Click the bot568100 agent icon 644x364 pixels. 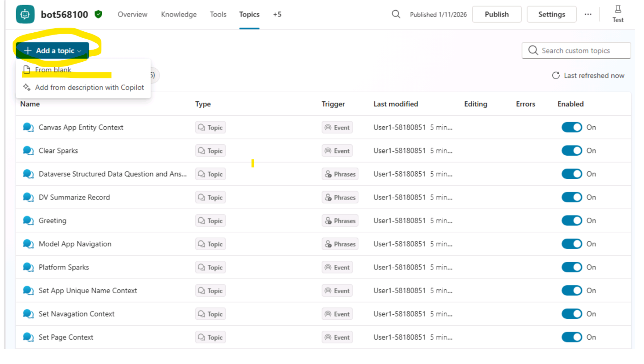point(25,14)
